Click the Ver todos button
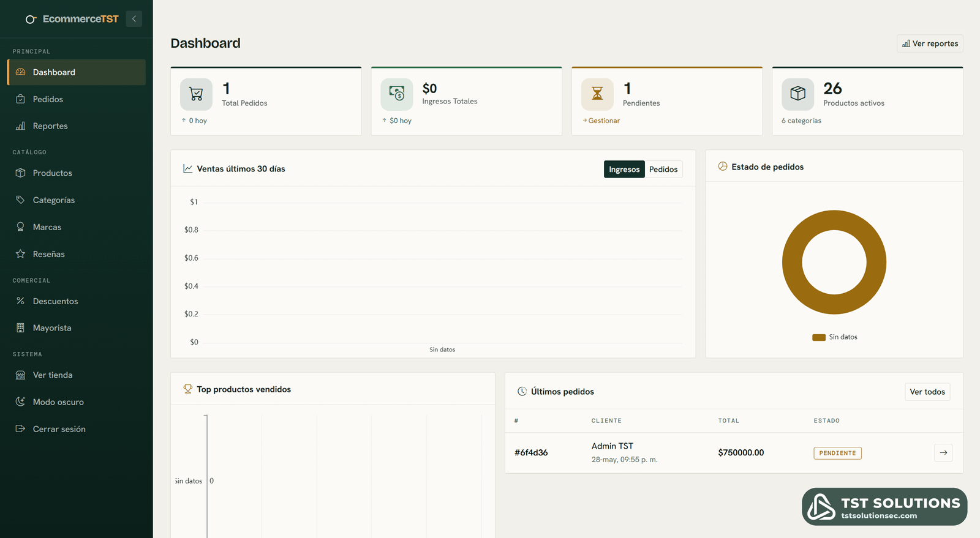Image resolution: width=980 pixels, height=538 pixels. (927, 392)
